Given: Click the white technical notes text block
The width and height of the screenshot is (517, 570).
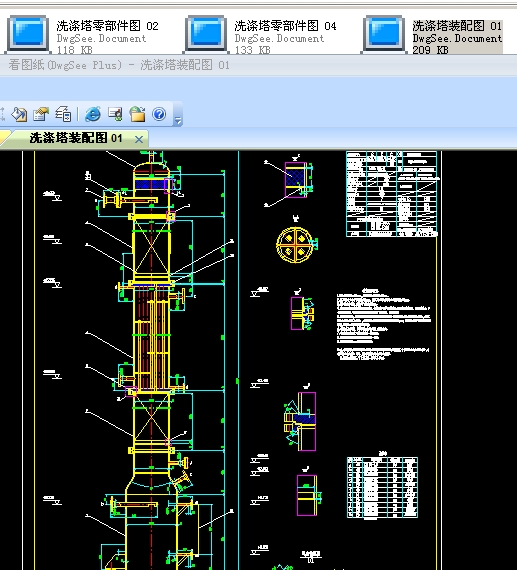Looking at the screenshot, I should [383, 324].
